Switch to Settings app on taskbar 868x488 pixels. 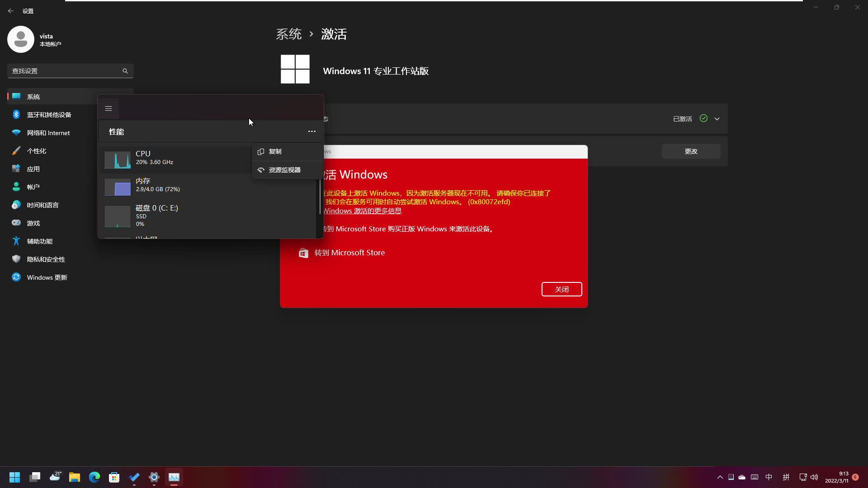154,477
